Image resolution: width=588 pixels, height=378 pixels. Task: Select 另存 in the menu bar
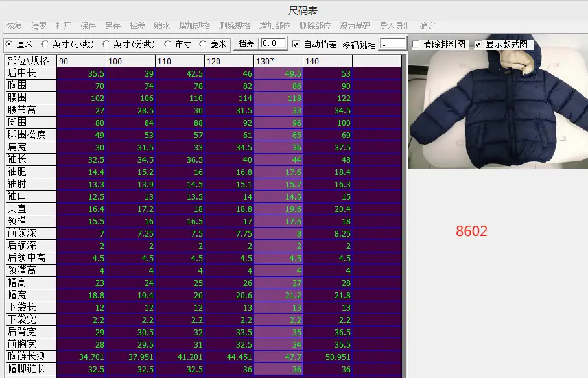coord(113,26)
